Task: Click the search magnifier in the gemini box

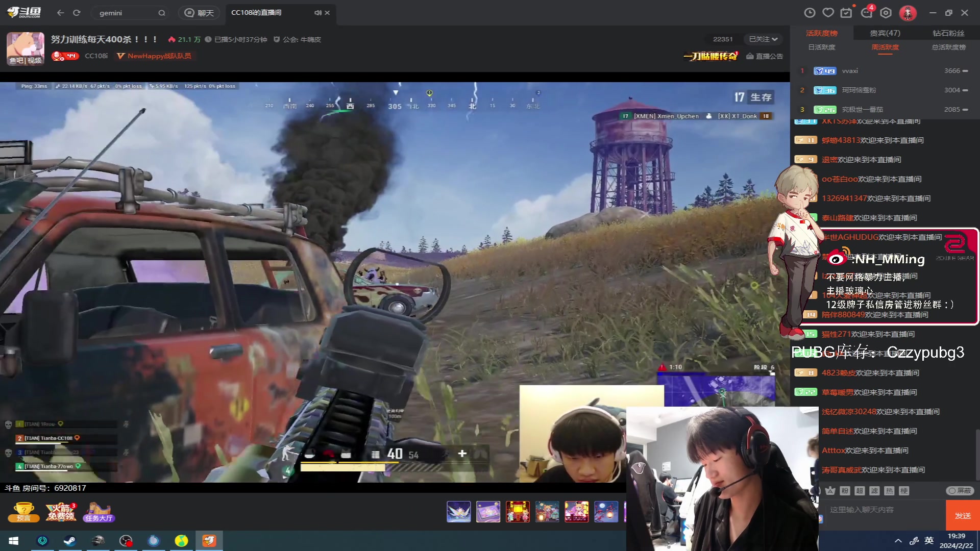Action: (162, 13)
